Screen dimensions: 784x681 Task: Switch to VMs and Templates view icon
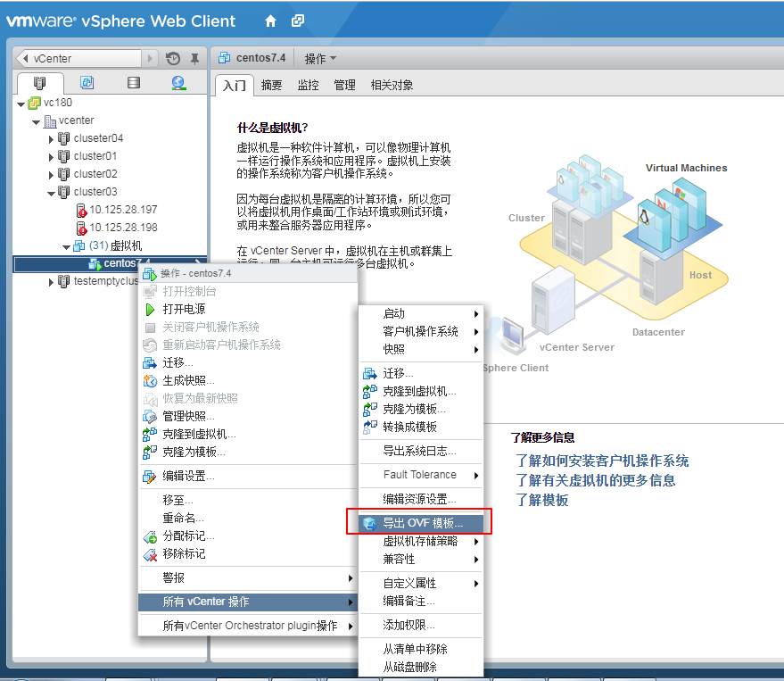tap(87, 83)
